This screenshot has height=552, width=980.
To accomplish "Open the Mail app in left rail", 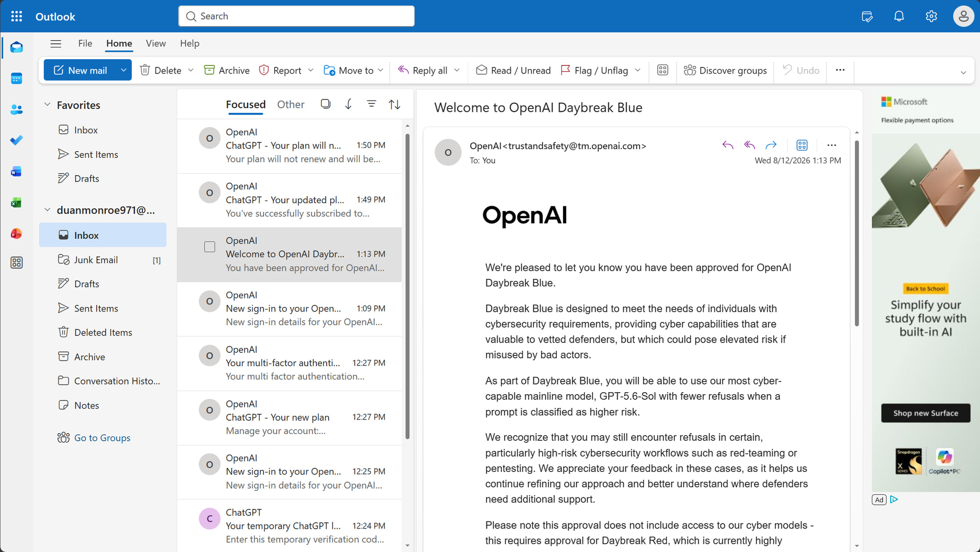I will coord(16,47).
